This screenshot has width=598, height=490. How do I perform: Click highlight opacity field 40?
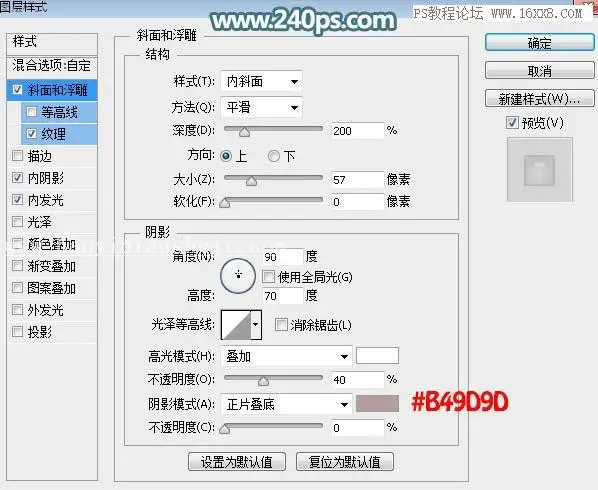357,379
